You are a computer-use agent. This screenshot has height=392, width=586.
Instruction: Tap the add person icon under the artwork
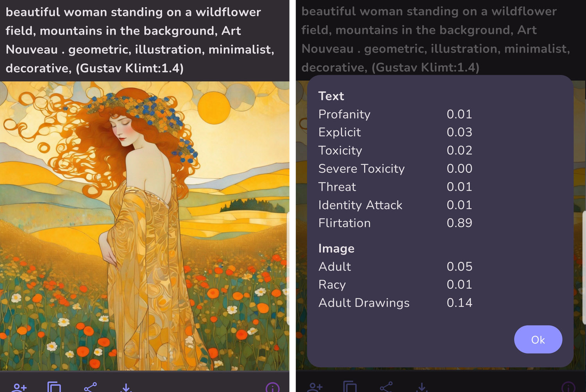click(19, 387)
